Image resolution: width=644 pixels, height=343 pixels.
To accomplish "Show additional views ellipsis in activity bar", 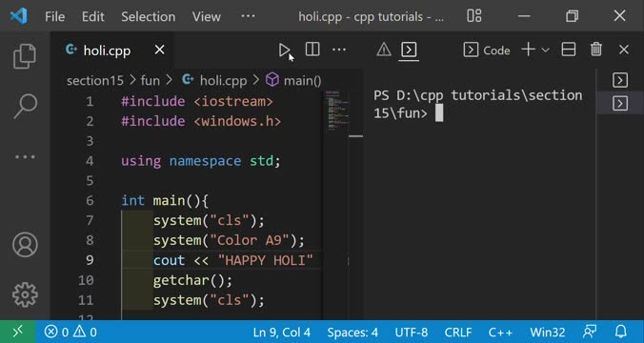I will (25, 156).
